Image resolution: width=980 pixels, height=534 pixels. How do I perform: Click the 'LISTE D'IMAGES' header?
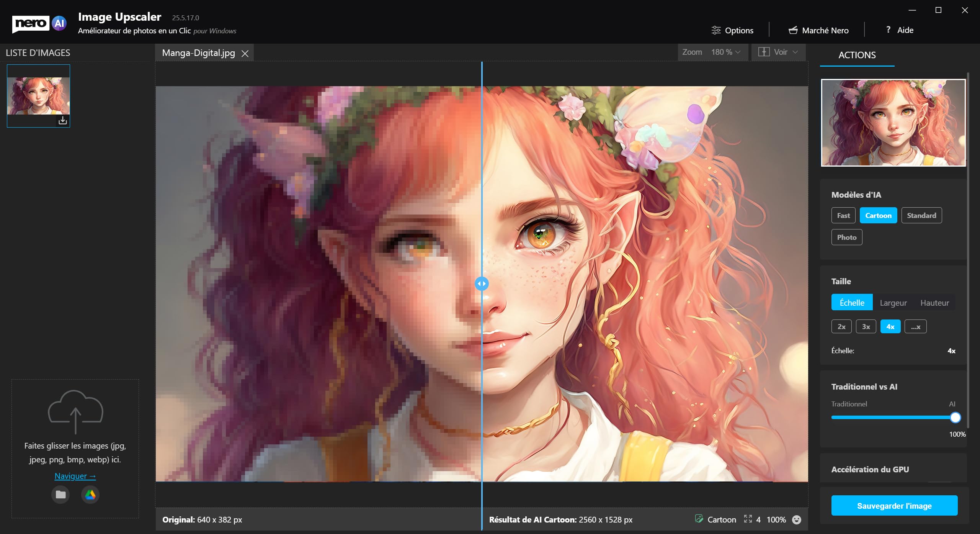click(38, 53)
